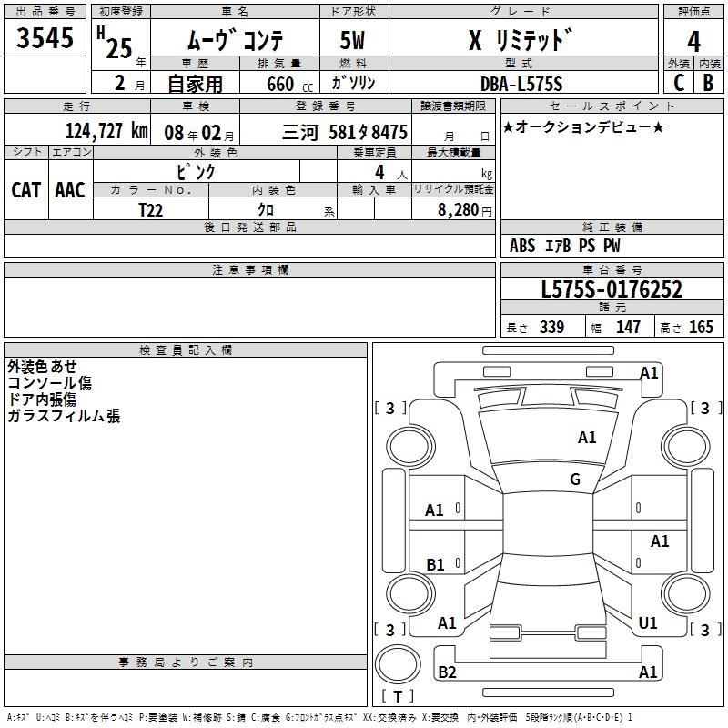
Task: Click mileage 124,727 km
Action: 106,131
